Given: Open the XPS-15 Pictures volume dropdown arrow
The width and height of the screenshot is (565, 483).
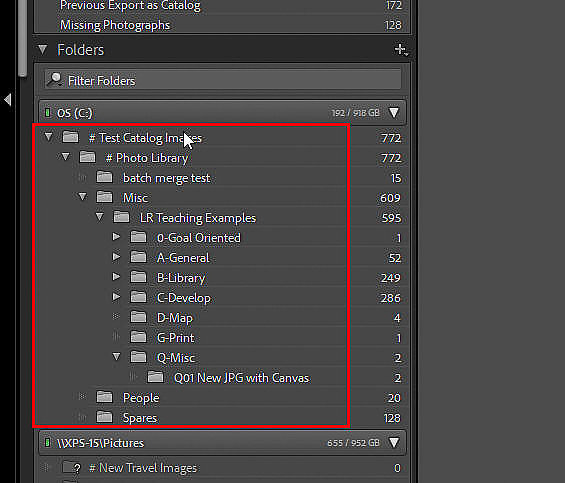Looking at the screenshot, I should tap(394, 442).
